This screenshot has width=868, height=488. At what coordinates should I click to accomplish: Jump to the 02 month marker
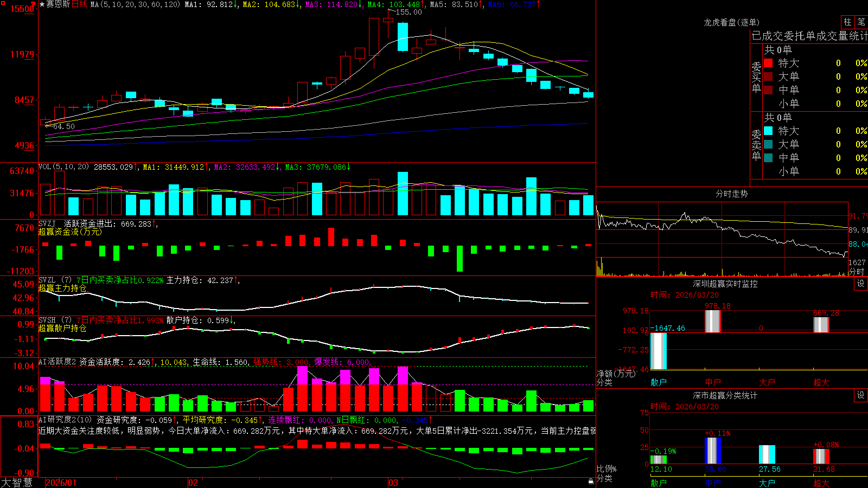point(193,483)
